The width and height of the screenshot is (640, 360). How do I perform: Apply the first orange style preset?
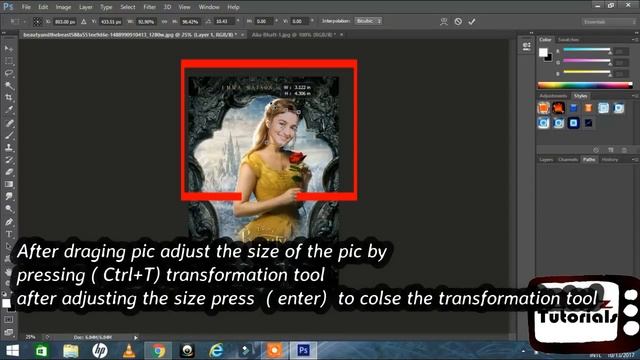(543, 108)
